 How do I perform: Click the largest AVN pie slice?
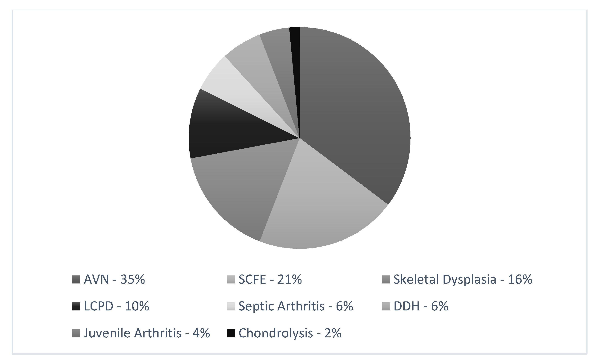click(x=352, y=109)
